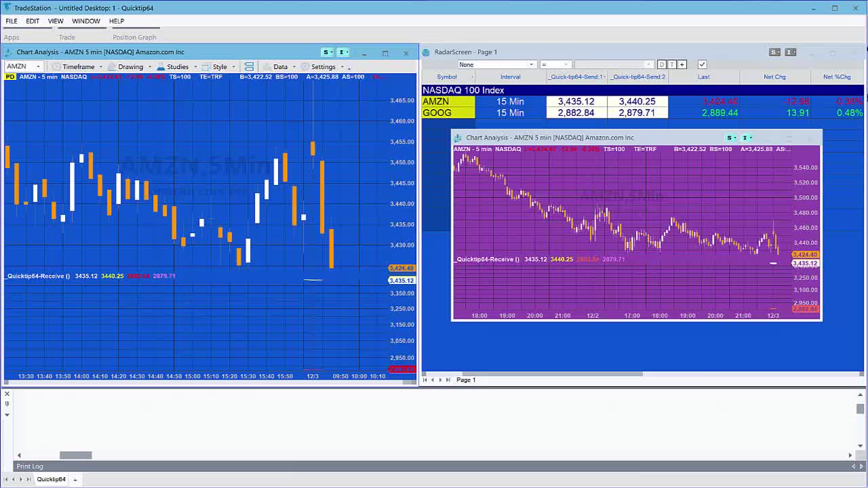Toggle the checkbox in RadarScreen toolbar
Image resolution: width=868 pixels, height=488 pixels.
pos(702,64)
